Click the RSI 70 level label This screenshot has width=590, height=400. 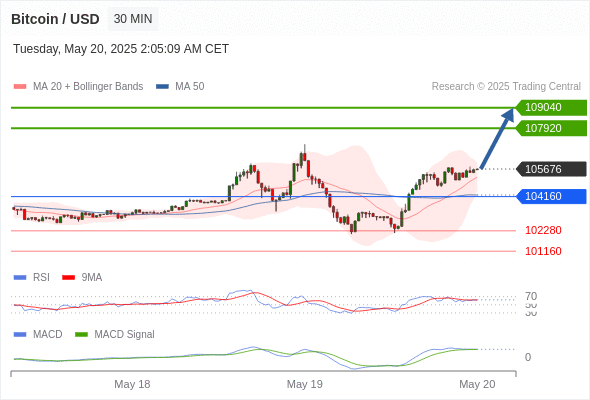[531, 296]
